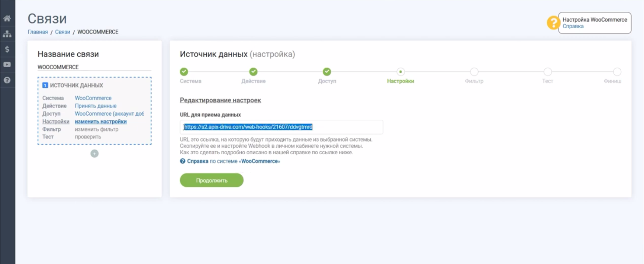The width and height of the screenshot is (644, 264).
Task: Go to the Доступ step checkmark
Action: point(327,71)
